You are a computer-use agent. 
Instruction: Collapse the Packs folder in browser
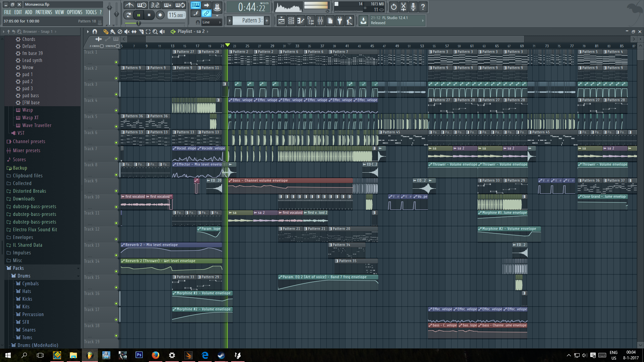point(18,268)
